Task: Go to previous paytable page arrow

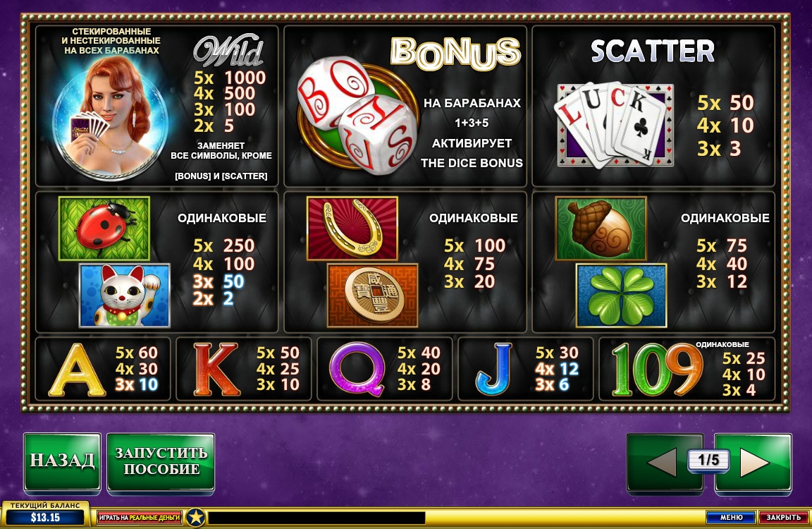Action: pos(665,462)
